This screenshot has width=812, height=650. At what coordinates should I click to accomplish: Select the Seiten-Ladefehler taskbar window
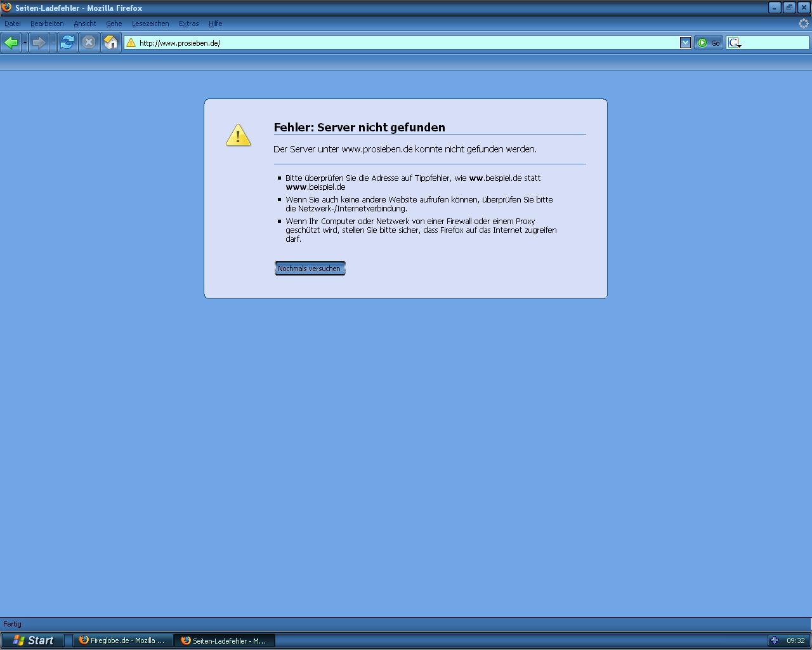[x=225, y=640]
